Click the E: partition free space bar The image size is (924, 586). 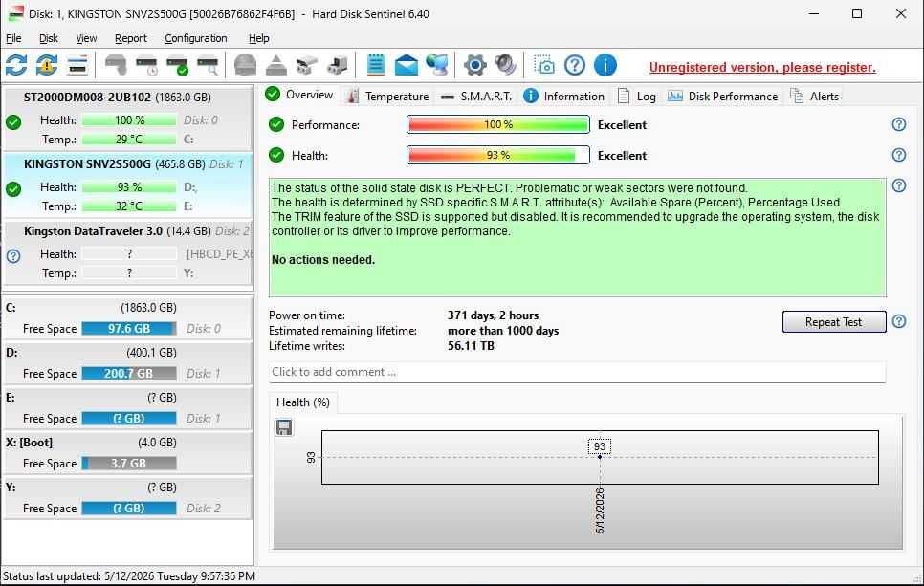point(128,418)
